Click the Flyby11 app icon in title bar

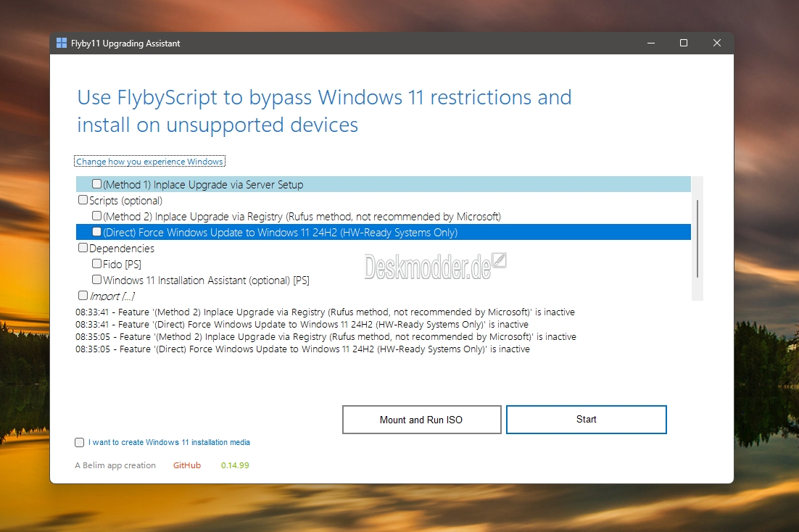[62, 43]
